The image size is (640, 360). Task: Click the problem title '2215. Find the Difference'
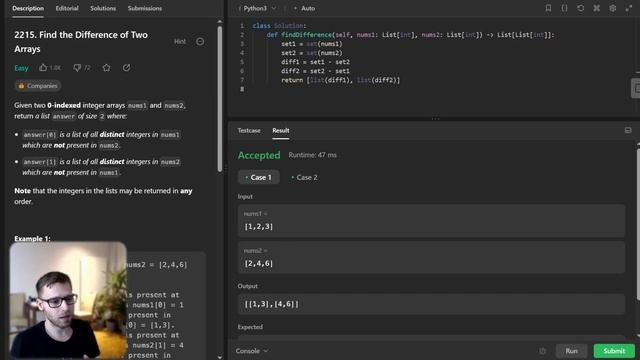81,42
